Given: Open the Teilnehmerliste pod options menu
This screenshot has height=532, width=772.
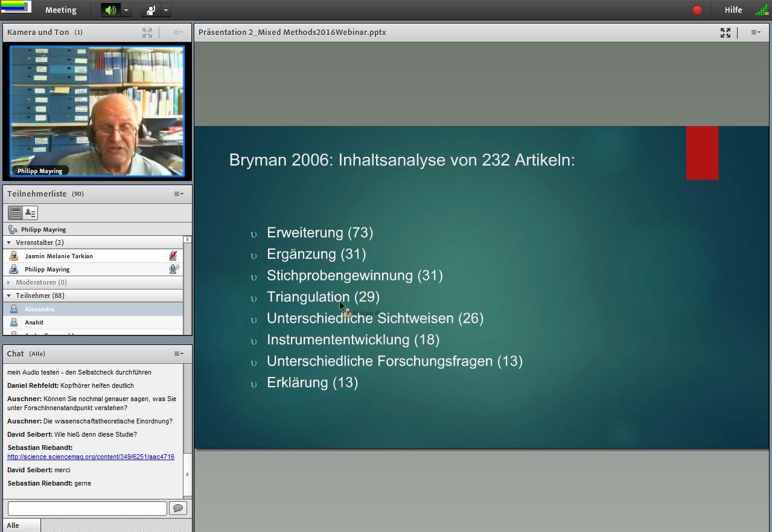Looking at the screenshot, I should pyautogui.click(x=179, y=194).
